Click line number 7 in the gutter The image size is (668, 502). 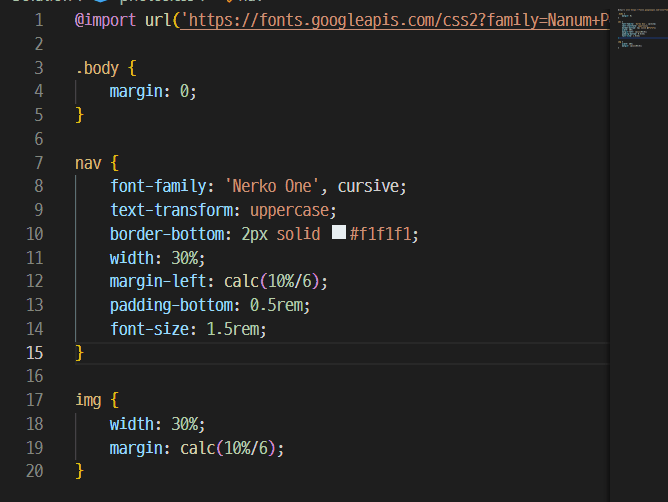click(x=39, y=163)
